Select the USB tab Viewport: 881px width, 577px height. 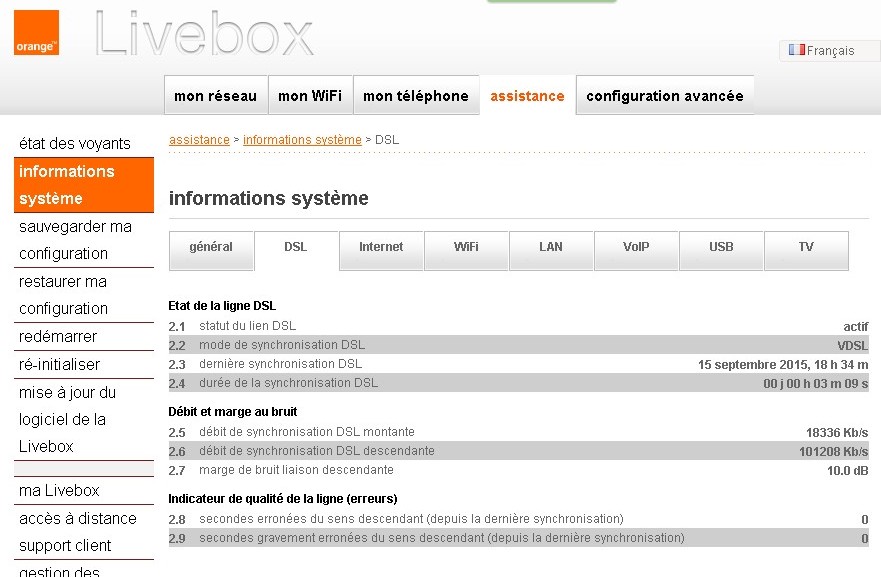(721, 247)
